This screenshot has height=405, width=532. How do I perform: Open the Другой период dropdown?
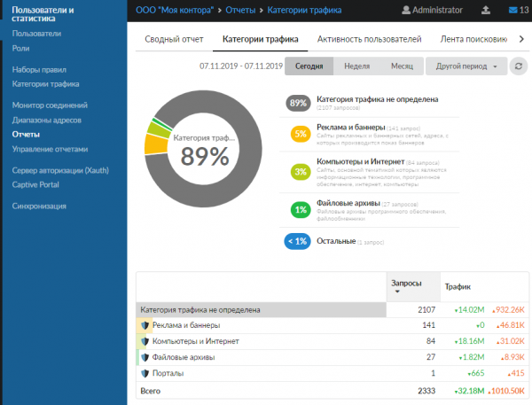click(465, 66)
